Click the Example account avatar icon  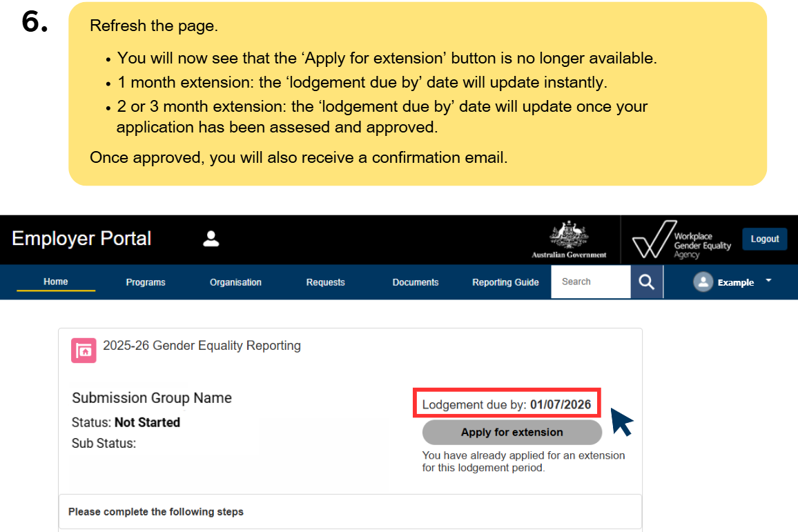point(703,282)
